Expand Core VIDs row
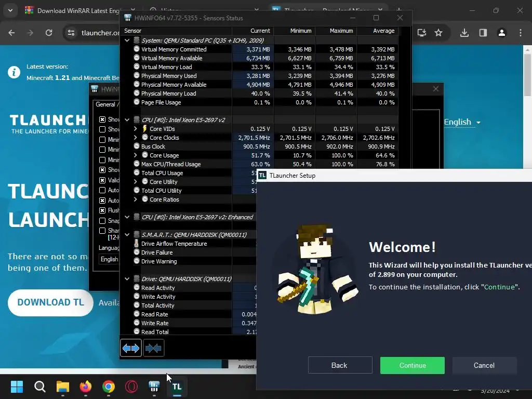Screen dimensions: 532x399 (x=136, y=129)
